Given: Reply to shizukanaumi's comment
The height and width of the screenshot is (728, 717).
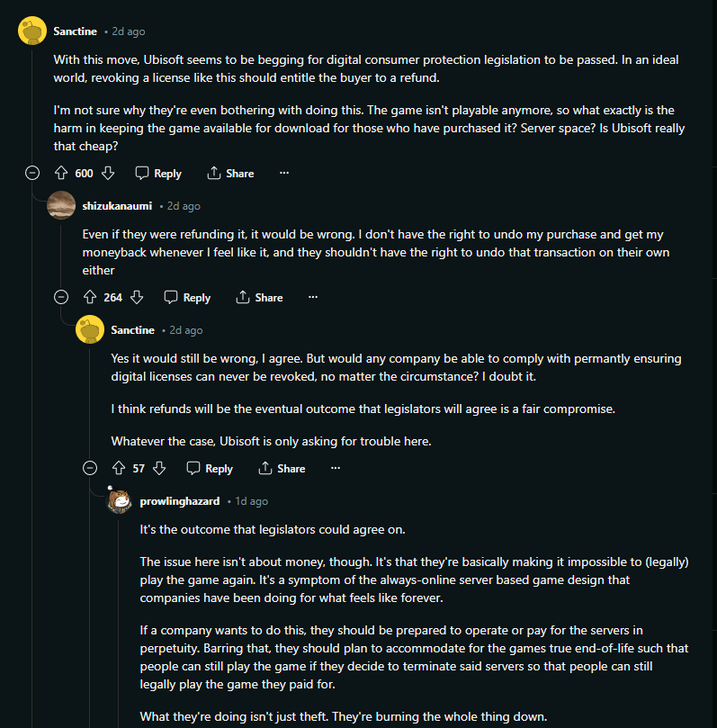Looking at the screenshot, I should tap(187, 297).
